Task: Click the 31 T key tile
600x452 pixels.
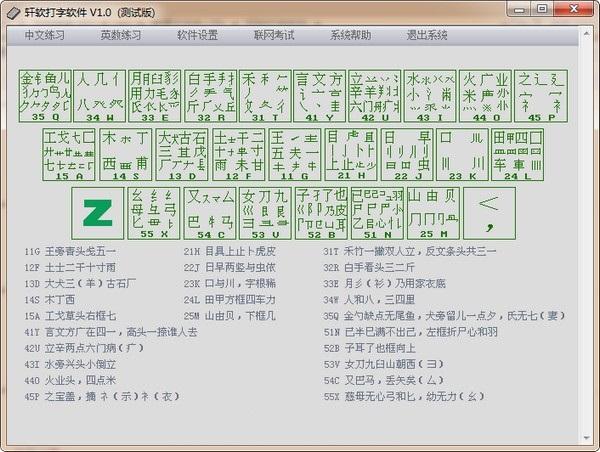Action: [265, 96]
